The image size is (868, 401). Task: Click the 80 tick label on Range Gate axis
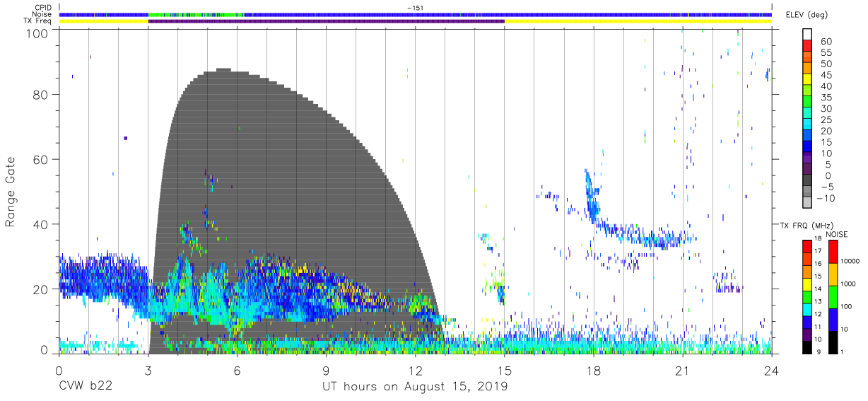tap(41, 94)
